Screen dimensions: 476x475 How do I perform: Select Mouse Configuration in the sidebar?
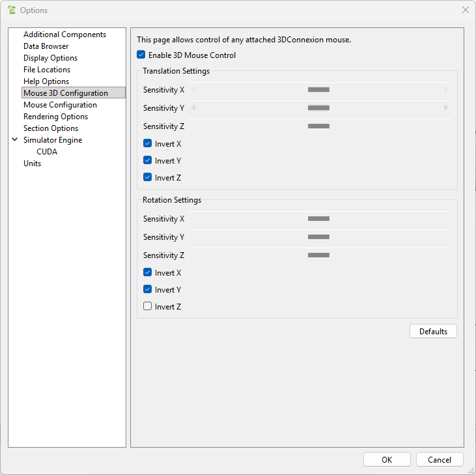click(x=60, y=105)
